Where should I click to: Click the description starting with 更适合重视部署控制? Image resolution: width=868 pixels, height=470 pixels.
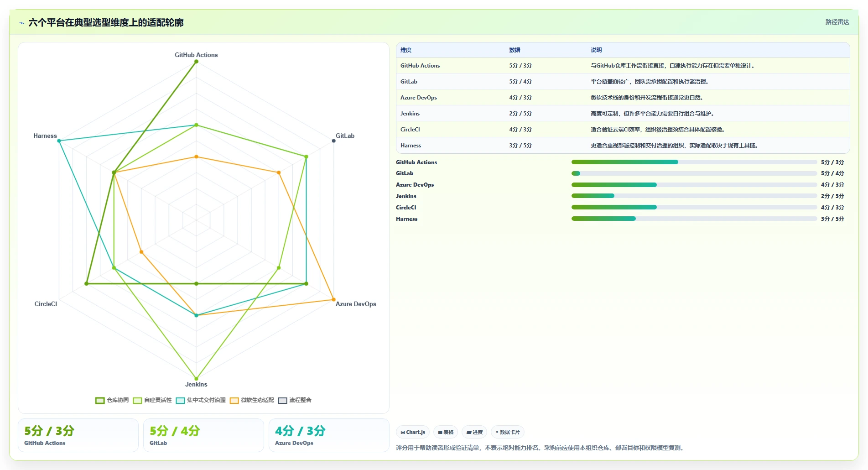(675, 146)
